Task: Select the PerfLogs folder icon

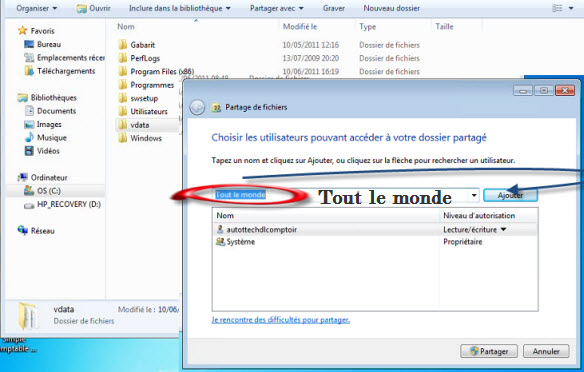Action: point(123,58)
